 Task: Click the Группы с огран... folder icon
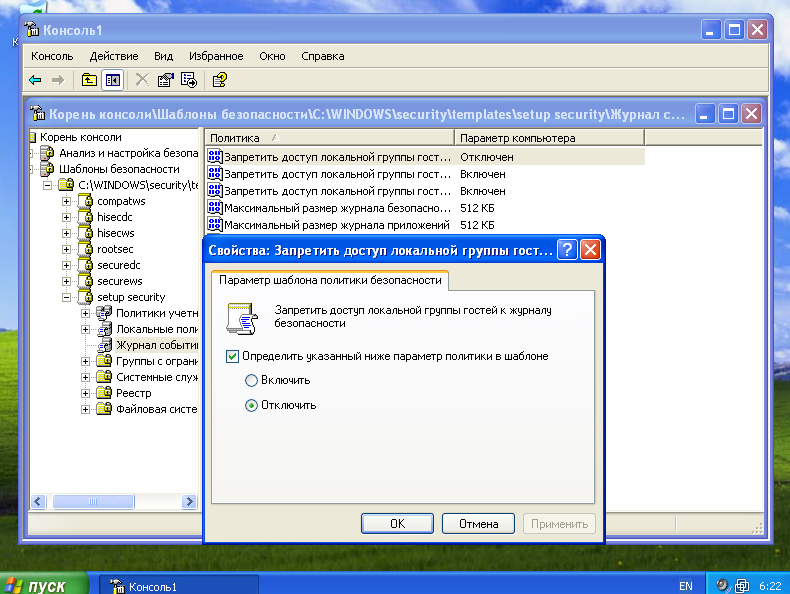coord(104,361)
